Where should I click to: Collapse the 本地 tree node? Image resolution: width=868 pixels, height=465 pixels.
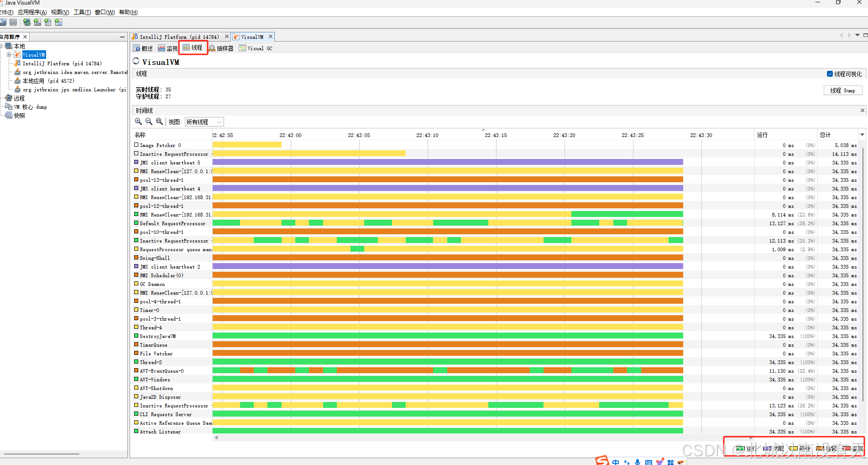pyautogui.click(x=1, y=46)
